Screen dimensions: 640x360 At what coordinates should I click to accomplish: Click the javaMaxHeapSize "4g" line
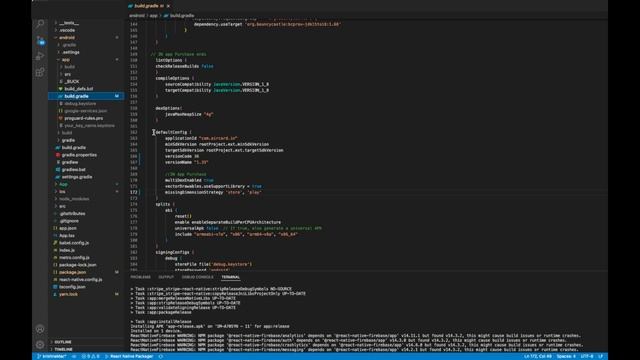click(x=189, y=114)
